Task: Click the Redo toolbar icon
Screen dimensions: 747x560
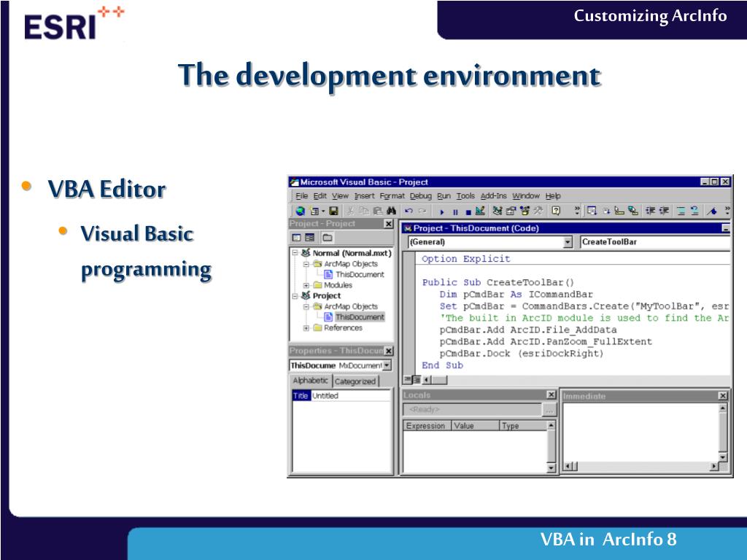Action: coord(422,211)
